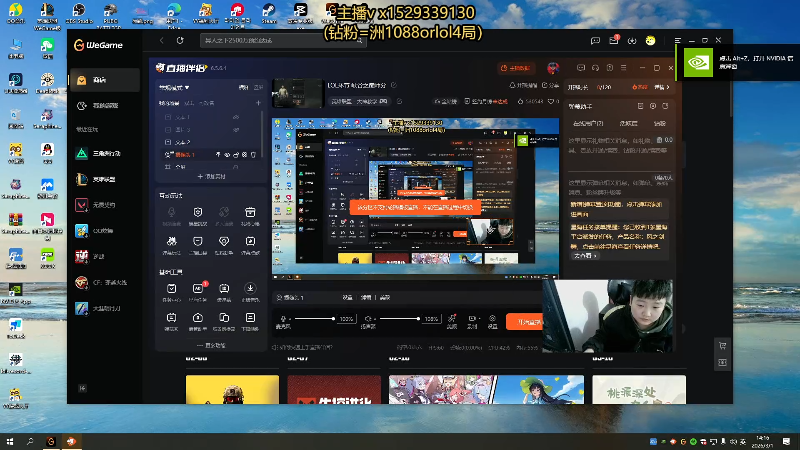Expand the 更多功能 more functions row

pos(211,345)
